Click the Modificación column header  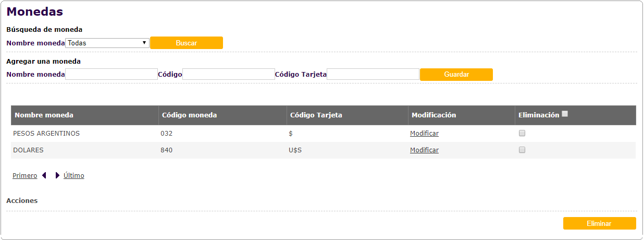[434, 115]
